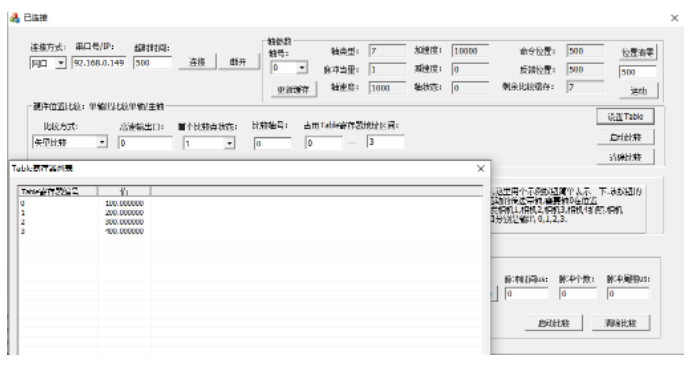Click the start compare button below the Table button
Screen dimensions: 695x368
pyautogui.click(x=625, y=137)
